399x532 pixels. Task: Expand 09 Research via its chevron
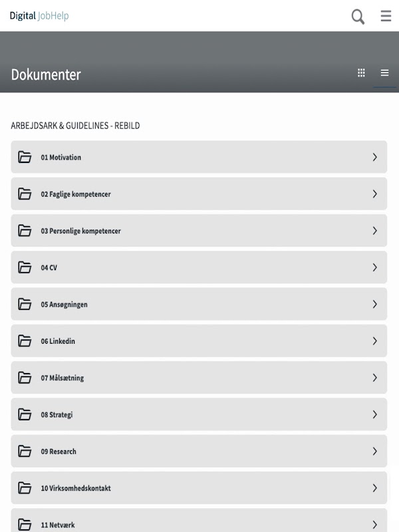point(374,452)
